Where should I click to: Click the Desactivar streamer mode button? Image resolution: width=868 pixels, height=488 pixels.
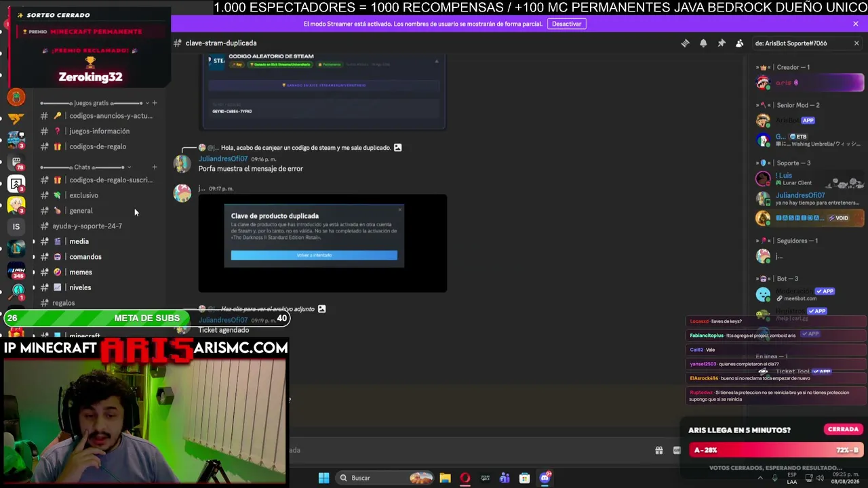pos(566,24)
